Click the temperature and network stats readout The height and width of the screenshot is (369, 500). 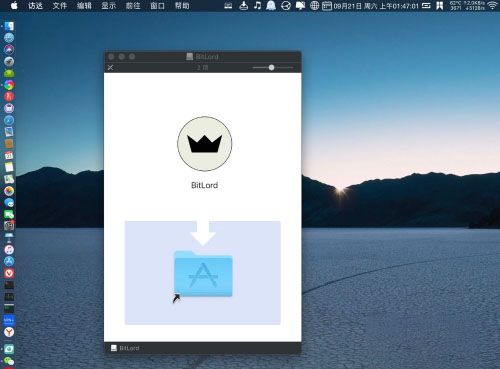pyautogui.click(x=467, y=5)
